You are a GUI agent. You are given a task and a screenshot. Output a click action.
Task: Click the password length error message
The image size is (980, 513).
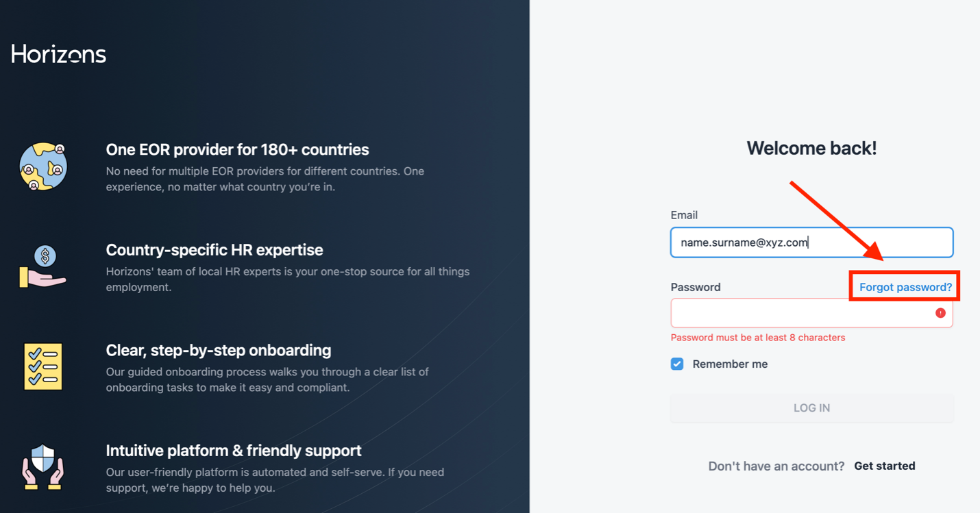point(758,338)
